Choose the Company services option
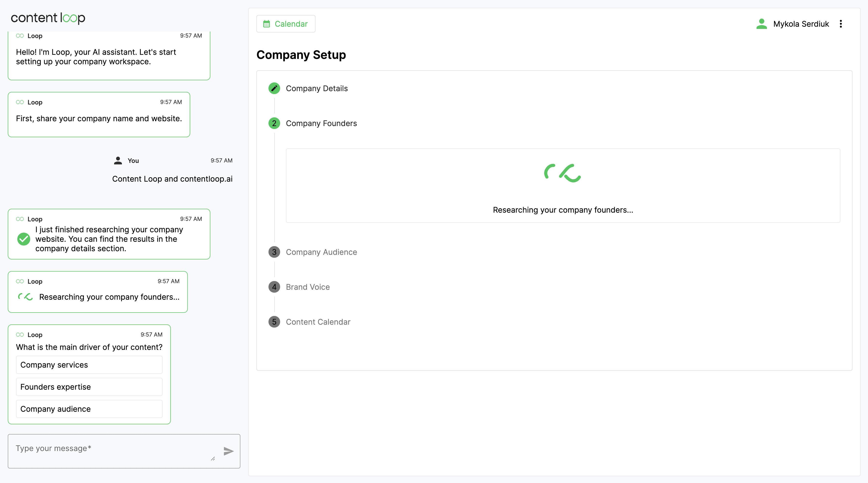Screen dimensions: 868x483 tap(89, 365)
